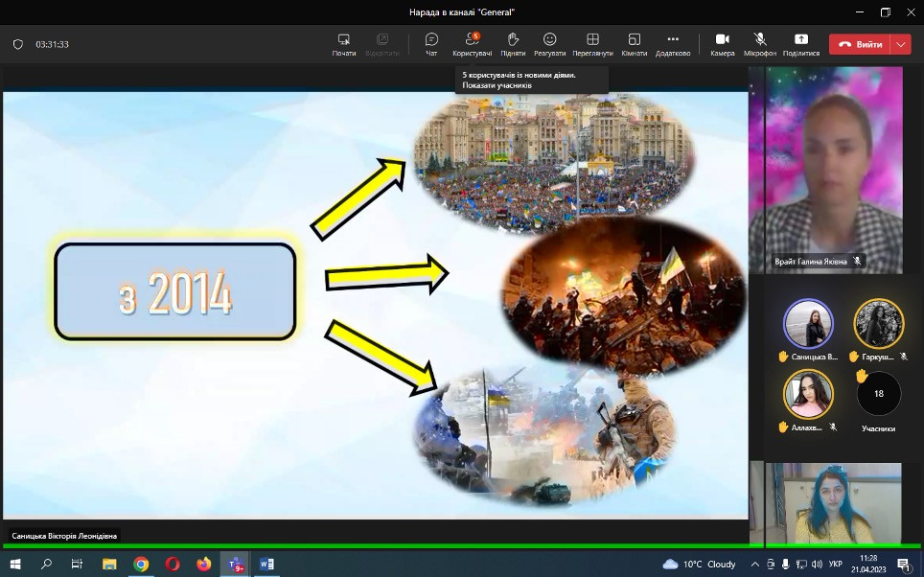Screen dimensions: 924x577
Task: Toggle the Камера camera on
Action: [x=722, y=43]
